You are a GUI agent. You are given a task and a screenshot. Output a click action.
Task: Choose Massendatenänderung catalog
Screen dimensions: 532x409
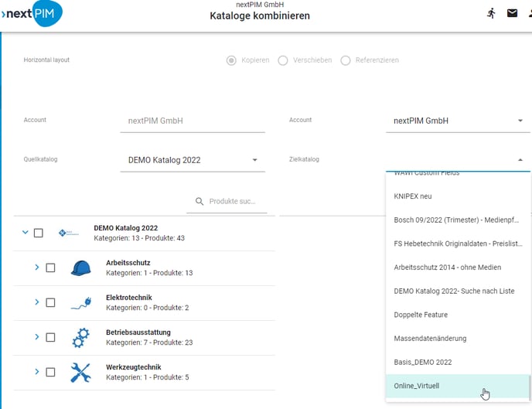point(458,339)
